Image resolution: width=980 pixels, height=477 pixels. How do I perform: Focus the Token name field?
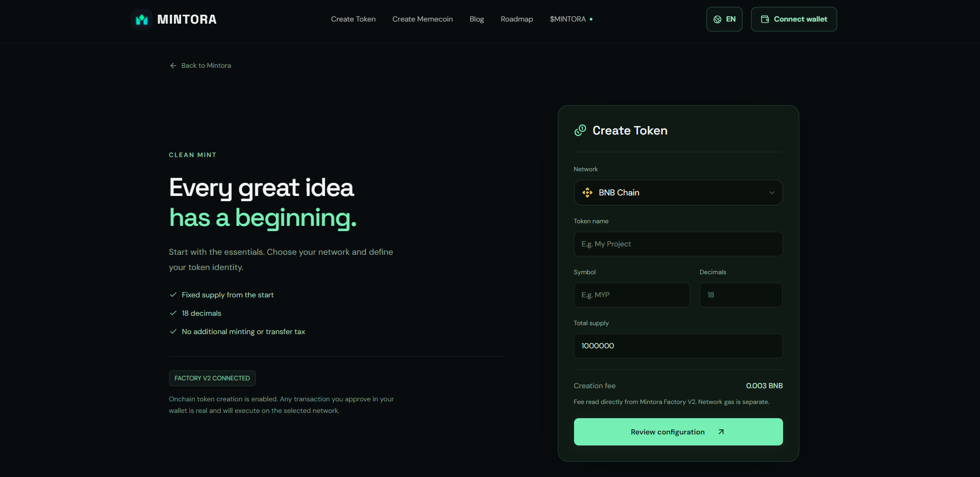678,244
